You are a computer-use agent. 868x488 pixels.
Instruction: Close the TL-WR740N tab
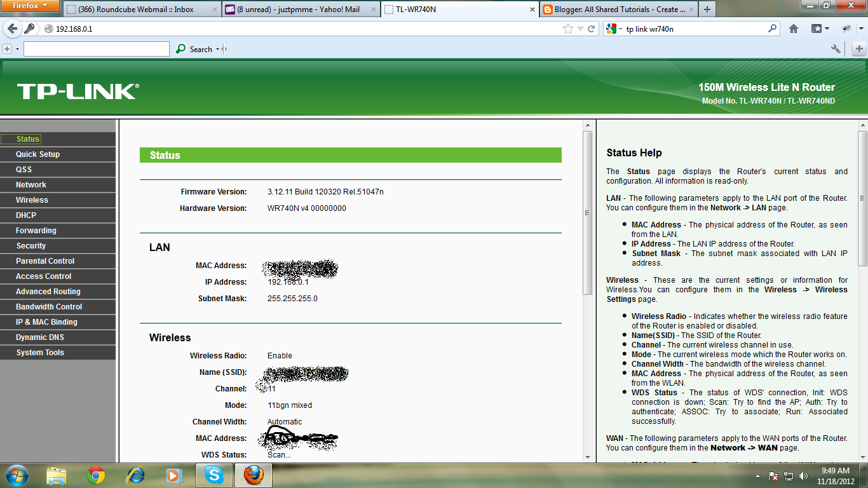(x=531, y=10)
